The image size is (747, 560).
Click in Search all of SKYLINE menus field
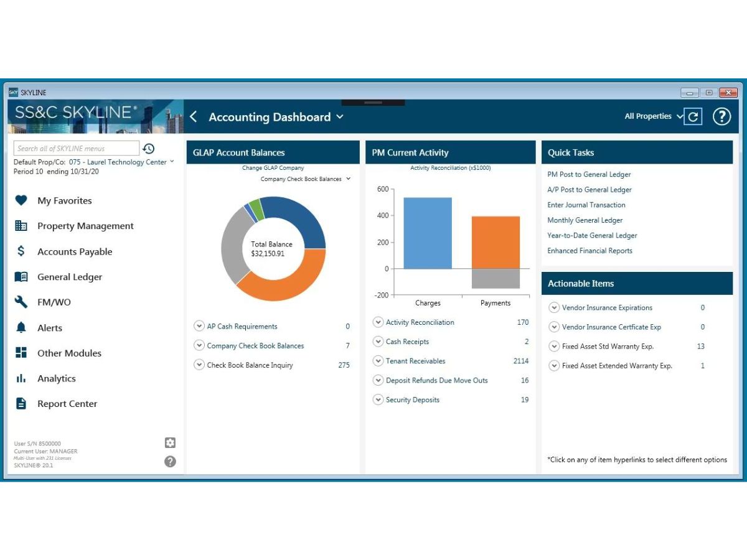(x=77, y=148)
